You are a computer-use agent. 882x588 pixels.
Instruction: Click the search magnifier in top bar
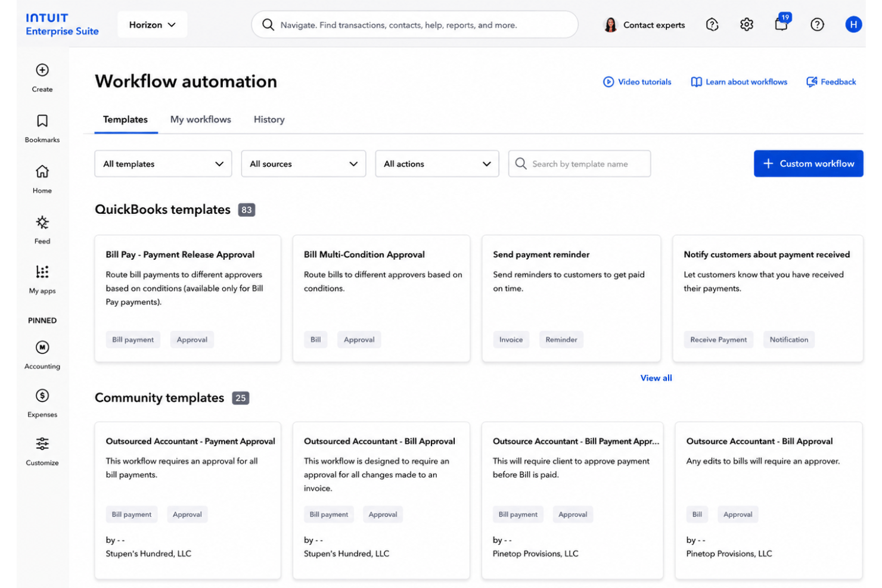[268, 24]
